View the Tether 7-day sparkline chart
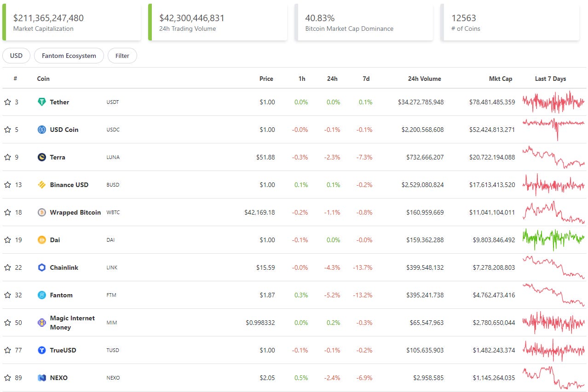This screenshot has height=392, width=588. (x=554, y=102)
